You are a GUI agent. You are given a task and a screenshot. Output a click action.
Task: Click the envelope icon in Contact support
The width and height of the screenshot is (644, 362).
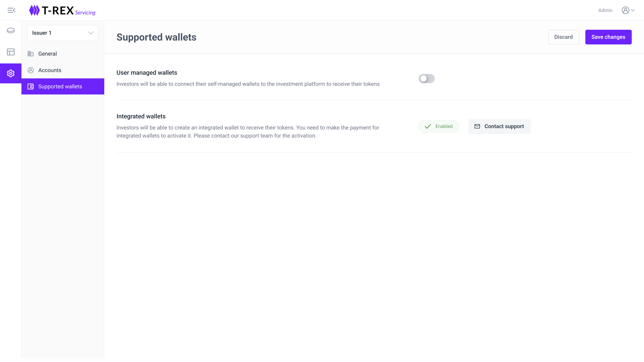tap(477, 126)
